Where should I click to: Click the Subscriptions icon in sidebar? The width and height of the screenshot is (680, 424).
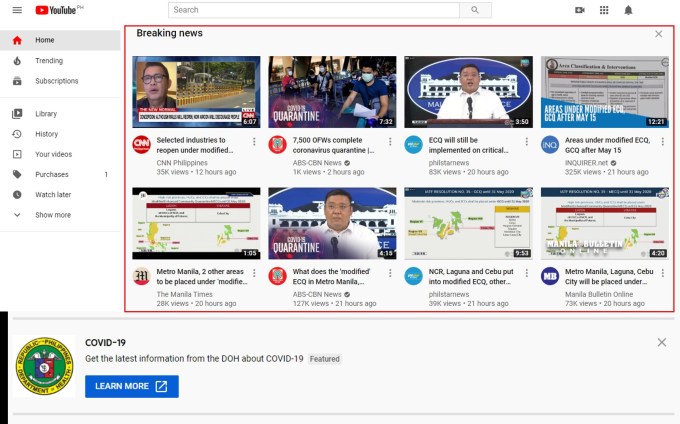pyautogui.click(x=17, y=81)
